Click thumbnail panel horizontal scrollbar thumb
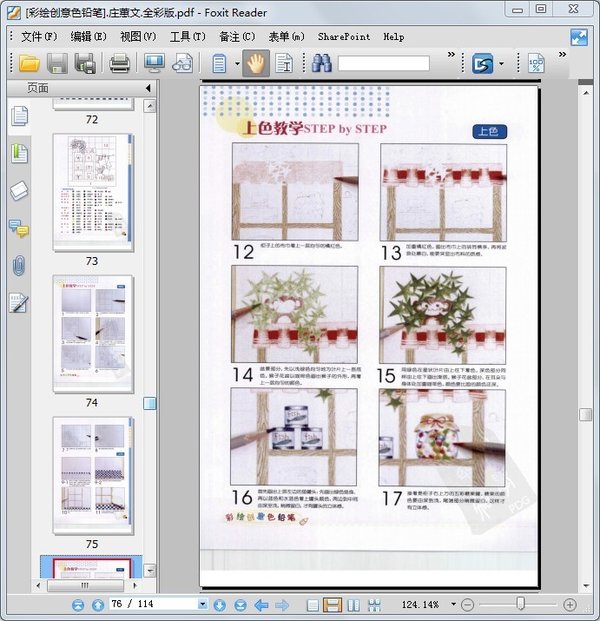This screenshot has height=621, width=600. 85,585
